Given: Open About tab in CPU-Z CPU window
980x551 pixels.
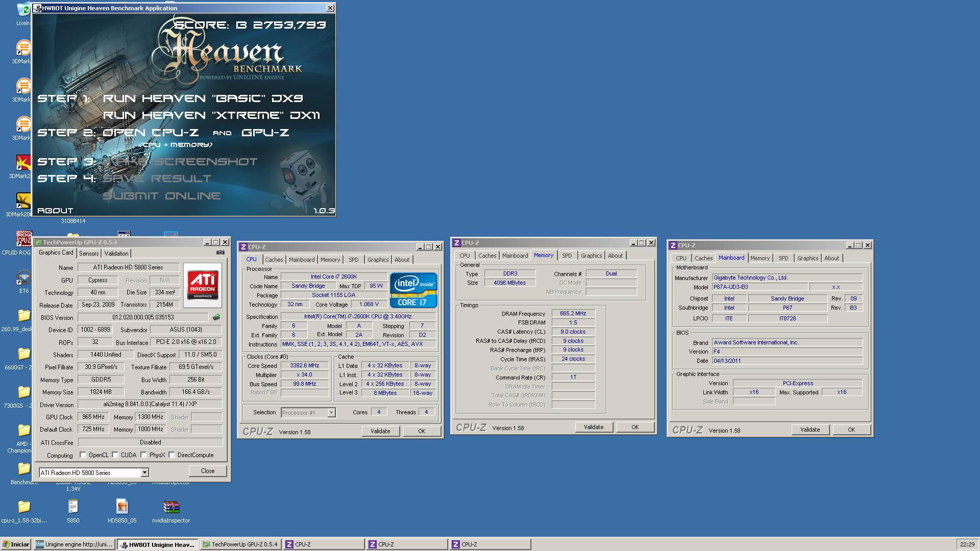Looking at the screenshot, I should tap(402, 260).
